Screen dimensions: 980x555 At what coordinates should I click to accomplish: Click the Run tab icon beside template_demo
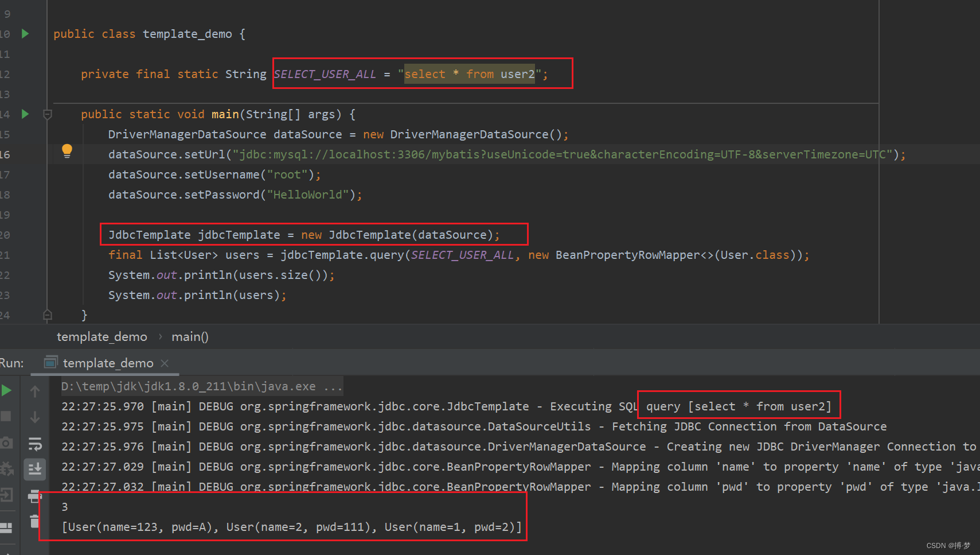coord(51,362)
